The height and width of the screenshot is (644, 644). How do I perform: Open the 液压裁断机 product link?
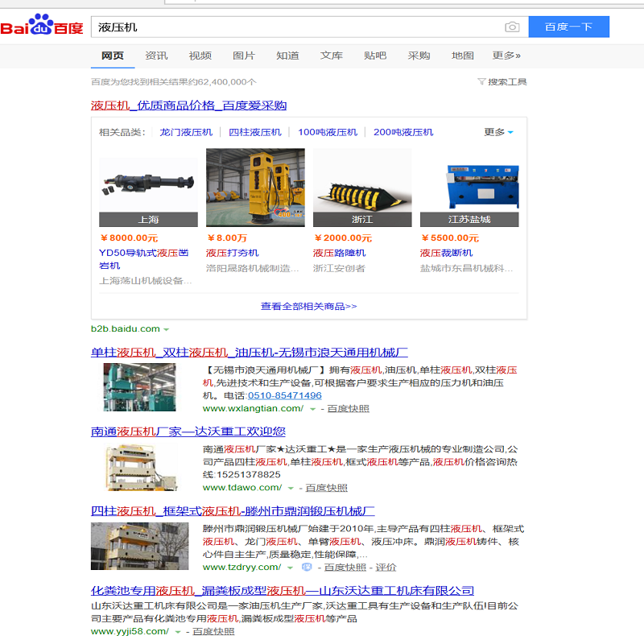coord(447,253)
